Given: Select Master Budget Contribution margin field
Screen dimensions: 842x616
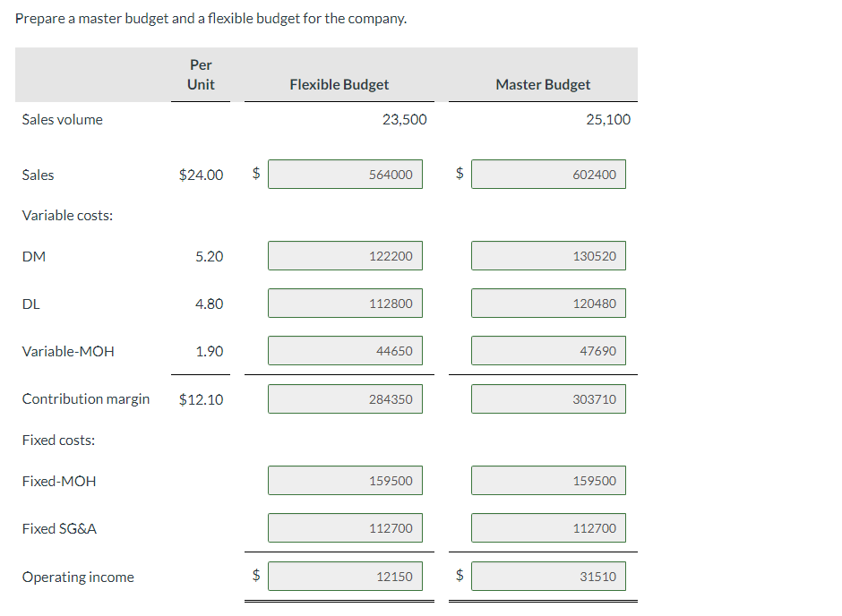Looking at the screenshot, I should [x=548, y=399].
